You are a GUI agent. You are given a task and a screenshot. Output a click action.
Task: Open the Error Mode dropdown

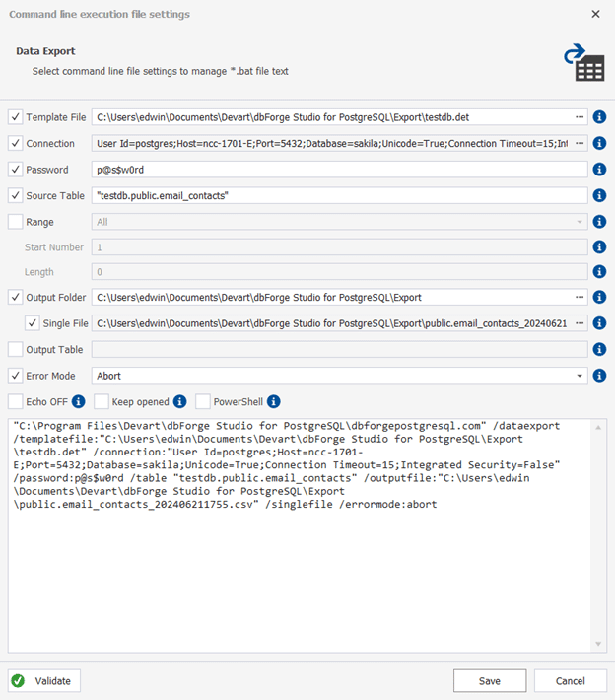[x=580, y=376]
